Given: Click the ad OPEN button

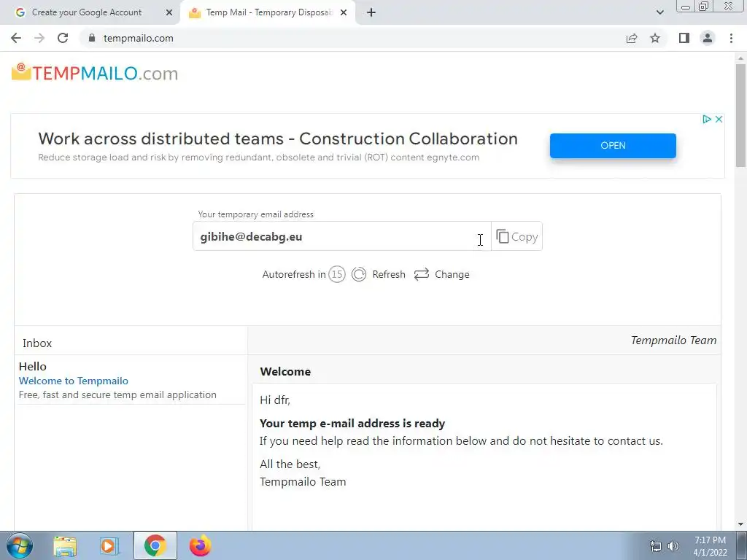Looking at the screenshot, I should point(613,146).
